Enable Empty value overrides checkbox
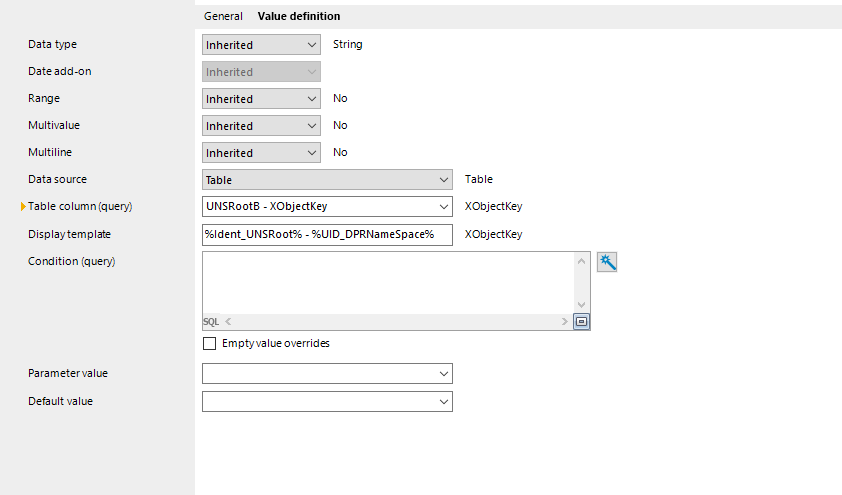 click(209, 344)
